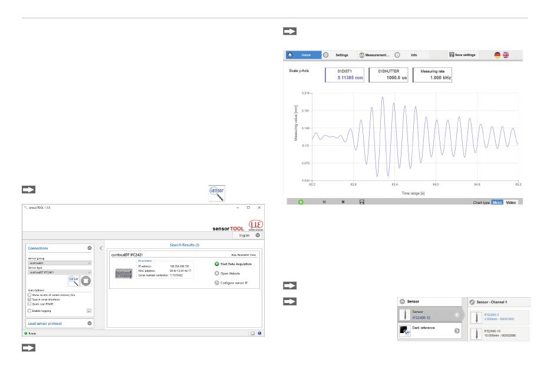Collapse the left sidebar with the chevron arrow

coord(101,248)
